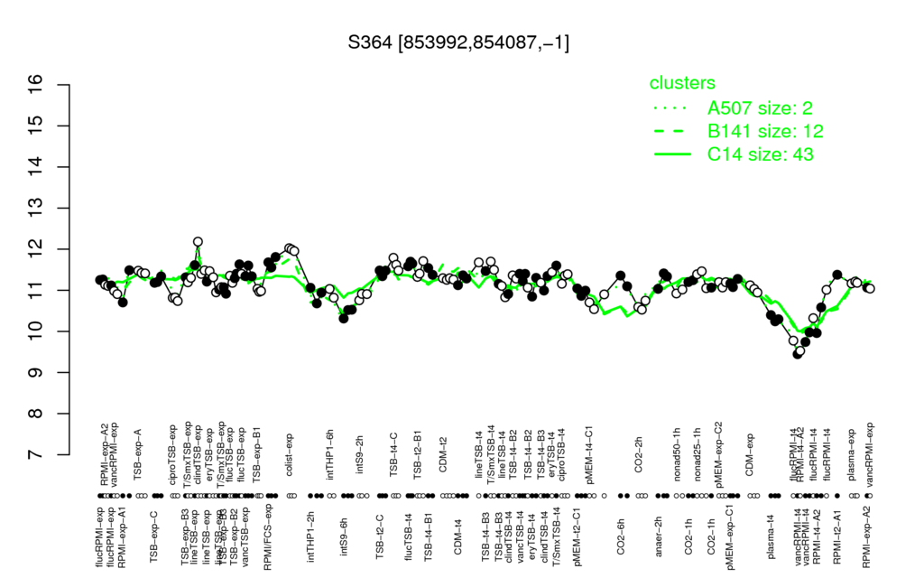Click the highest open-circle data point near 12.2
Screen dimensions: 924x578
(198, 242)
